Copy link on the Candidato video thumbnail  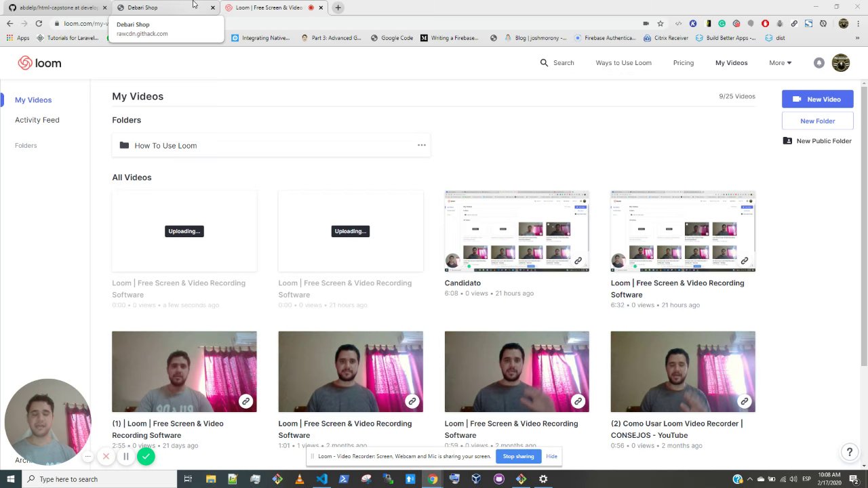pos(578,261)
